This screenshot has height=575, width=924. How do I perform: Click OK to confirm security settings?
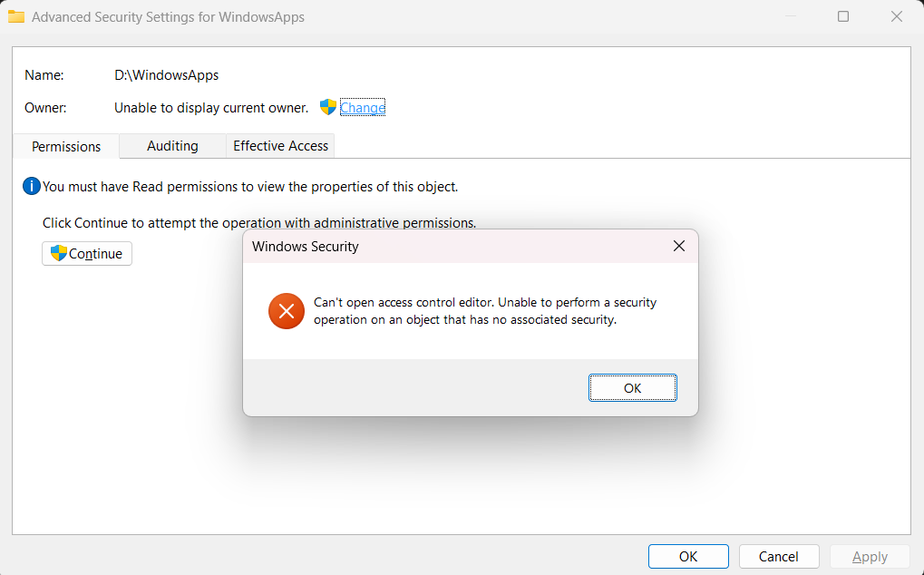coord(688,556)
